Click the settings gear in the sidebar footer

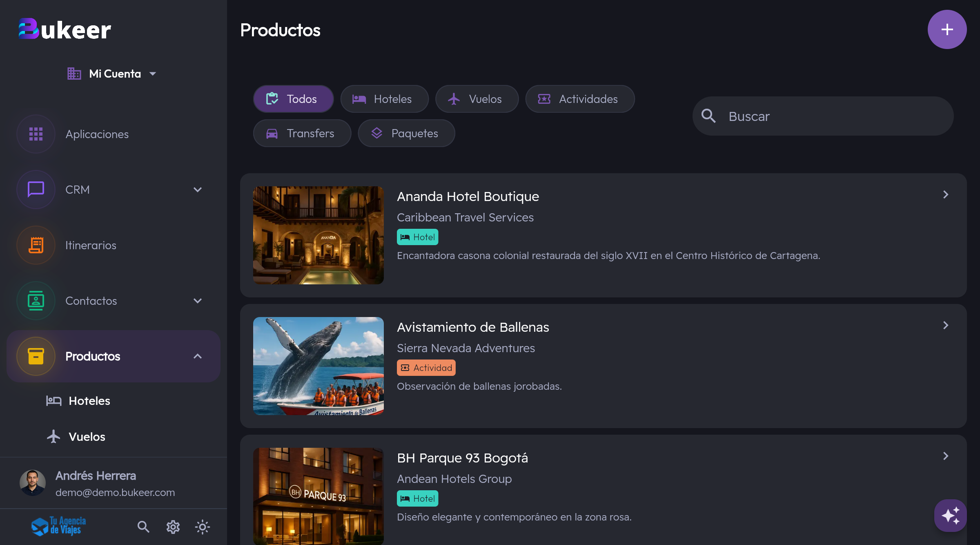click(173, 527)
